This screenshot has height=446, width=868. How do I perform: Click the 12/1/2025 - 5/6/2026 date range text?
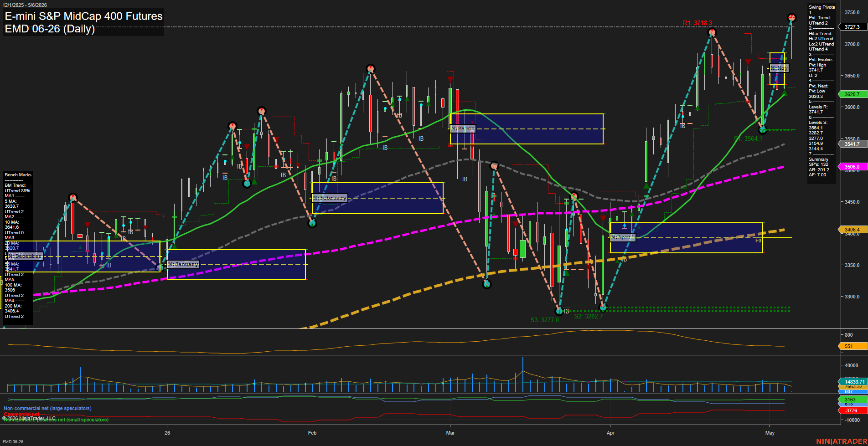click(x=25, y=5)
